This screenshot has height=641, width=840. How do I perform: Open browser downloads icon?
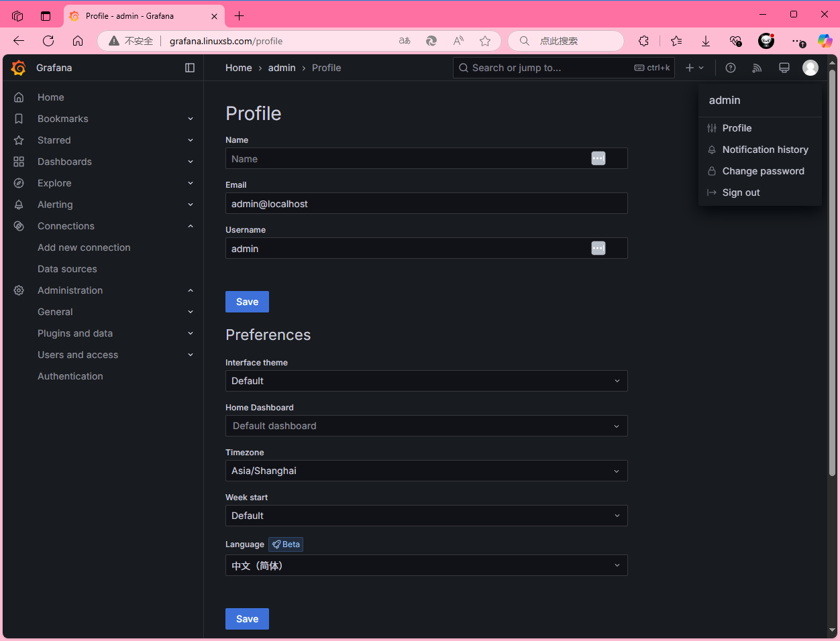pyautogui.click(x=706, y=41)
